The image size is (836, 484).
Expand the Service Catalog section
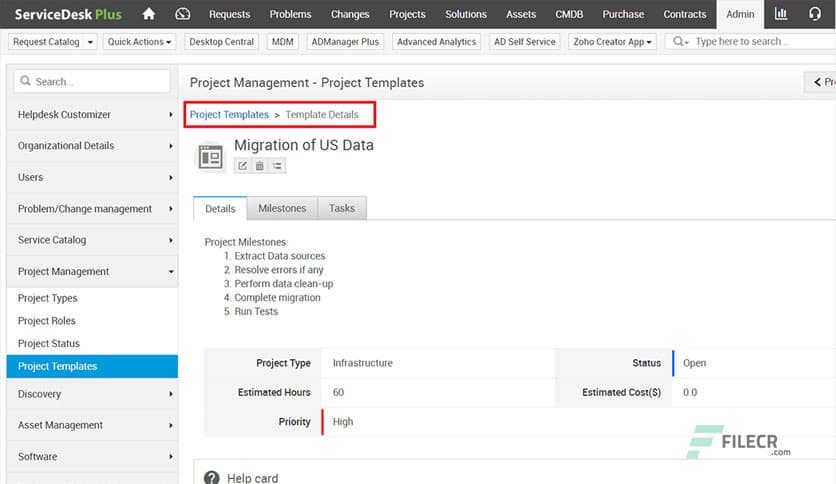pyautogui.click(x=92, y=240)
